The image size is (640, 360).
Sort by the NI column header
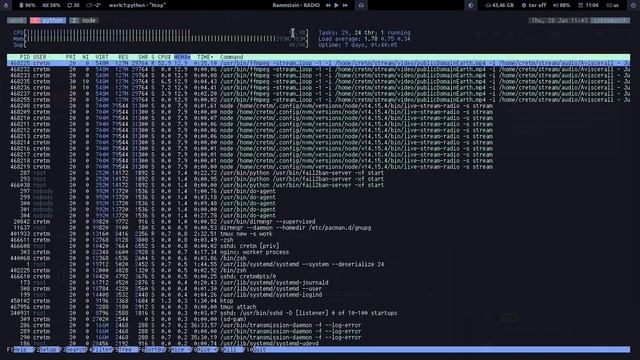coord(85,57)
